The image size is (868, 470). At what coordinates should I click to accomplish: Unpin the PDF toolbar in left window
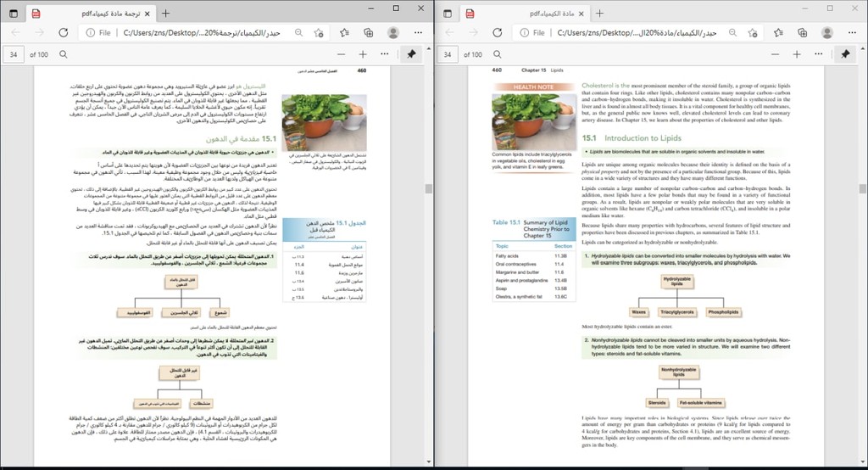point(411,54)
